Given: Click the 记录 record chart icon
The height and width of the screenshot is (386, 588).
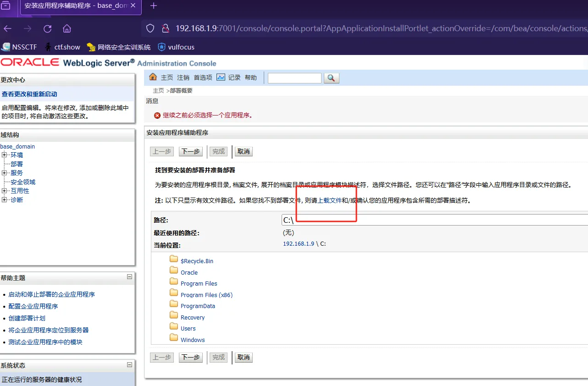Looking at the screenshot, I should tap(221, 77).
